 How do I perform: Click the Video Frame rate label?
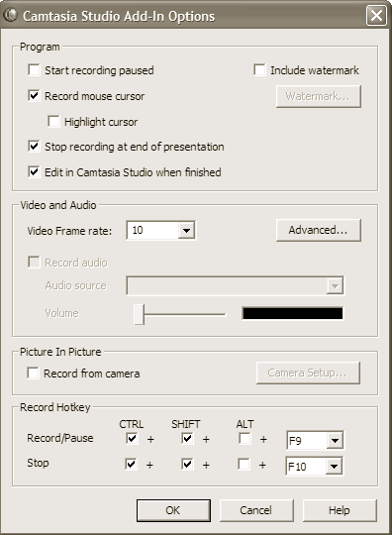coord(69,231)
